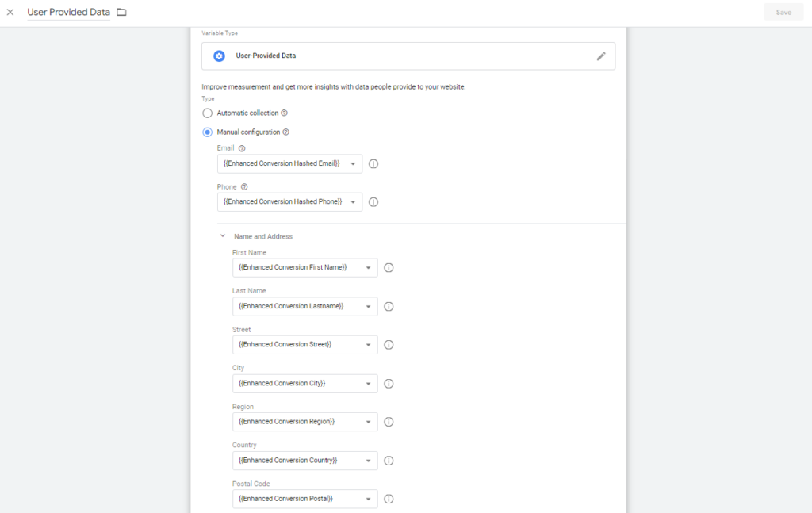
Task: Select the Manual configuration radio button
Action: [x=208, y=132]
